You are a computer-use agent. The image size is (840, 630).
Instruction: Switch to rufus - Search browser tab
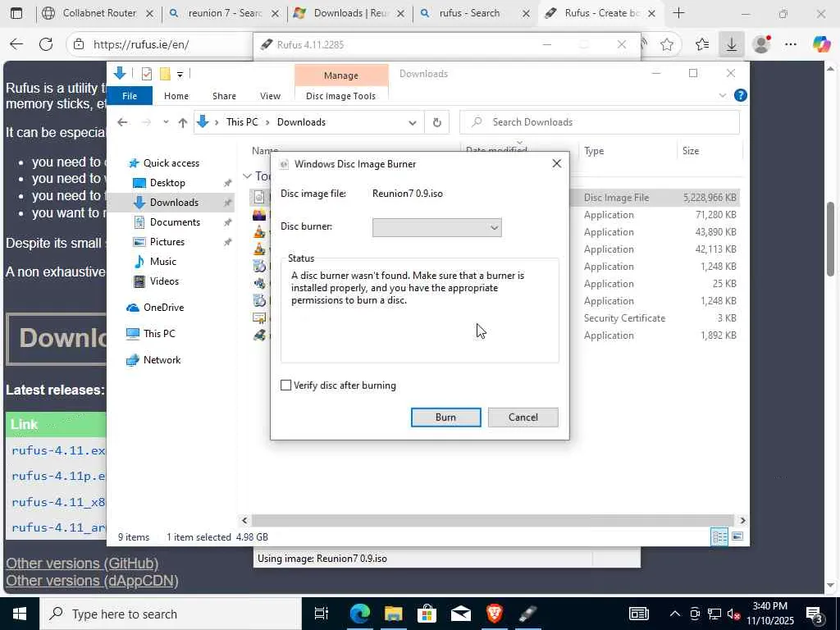475,13
